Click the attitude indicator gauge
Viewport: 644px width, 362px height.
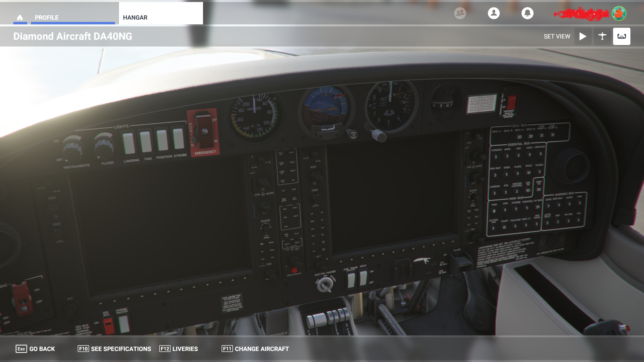pyautogui.click(x=326, y=112)
